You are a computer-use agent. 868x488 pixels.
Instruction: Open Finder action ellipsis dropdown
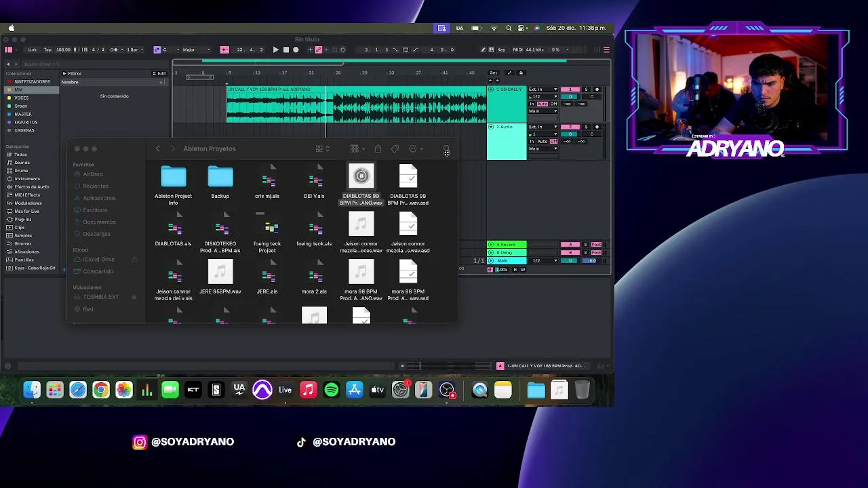(x=416, y=148)
